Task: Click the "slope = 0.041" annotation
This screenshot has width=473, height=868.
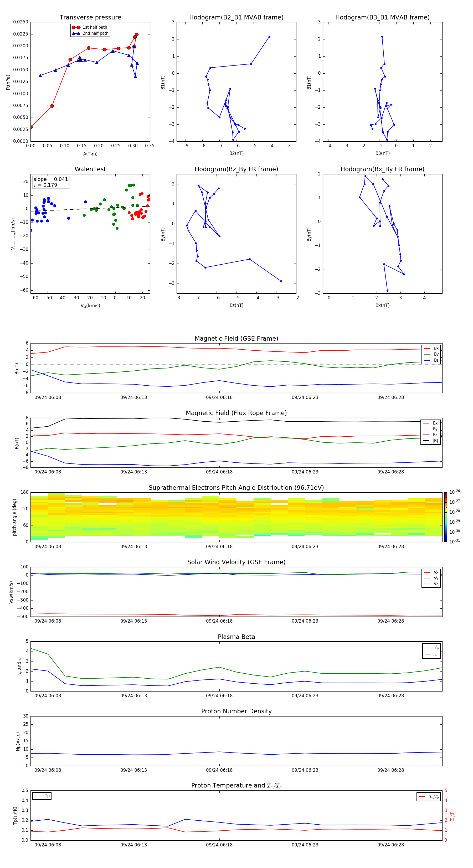Action: [x=50, y=179]
